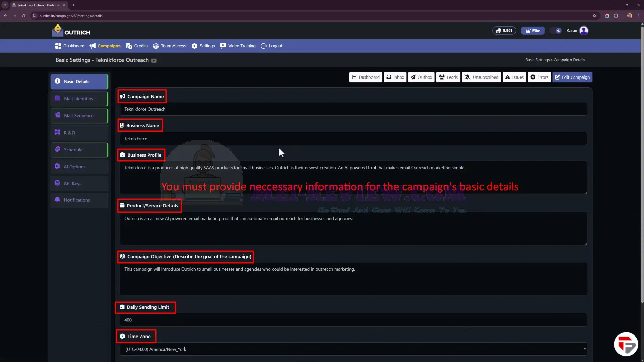Toggle the dark mode switch
644x362 pixels.
tap(556, 31)
